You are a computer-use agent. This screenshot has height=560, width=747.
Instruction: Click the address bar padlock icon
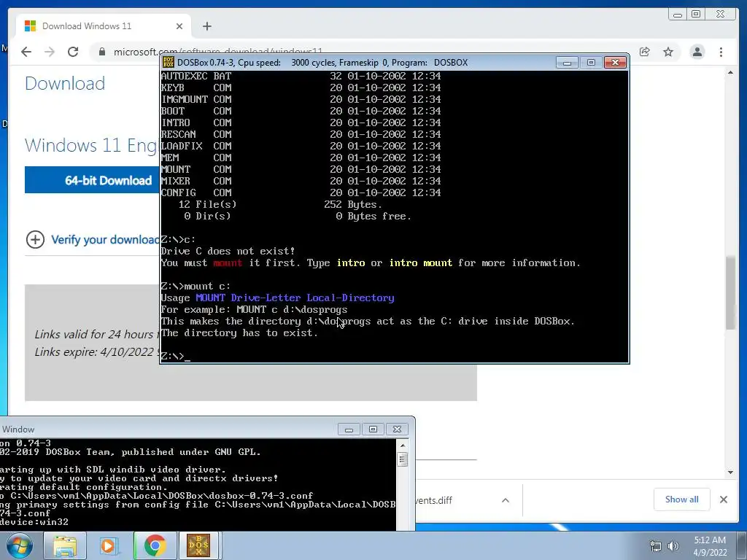click(102, 52)
